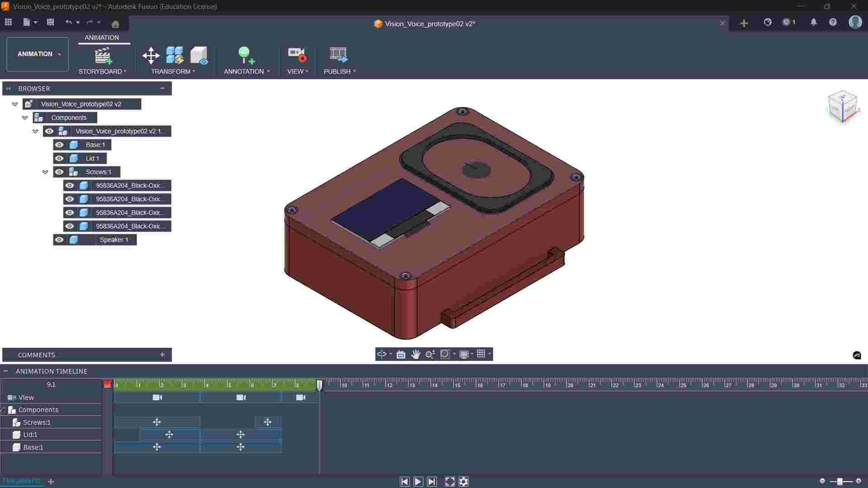Viewport: 868px width, 488px height.
Task: Open the STORYBOARD dropdown menu
Action: click(x=103, y=71)
